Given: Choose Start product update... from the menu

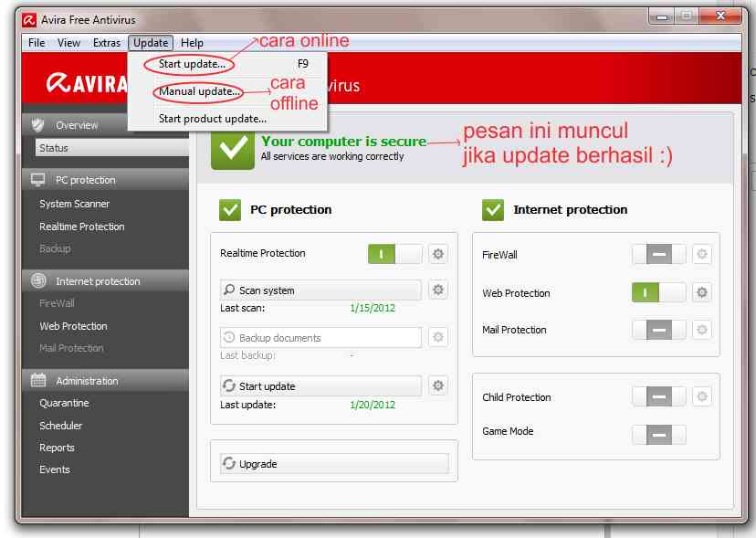Looking at the screenshot, I should coord(227,119).
